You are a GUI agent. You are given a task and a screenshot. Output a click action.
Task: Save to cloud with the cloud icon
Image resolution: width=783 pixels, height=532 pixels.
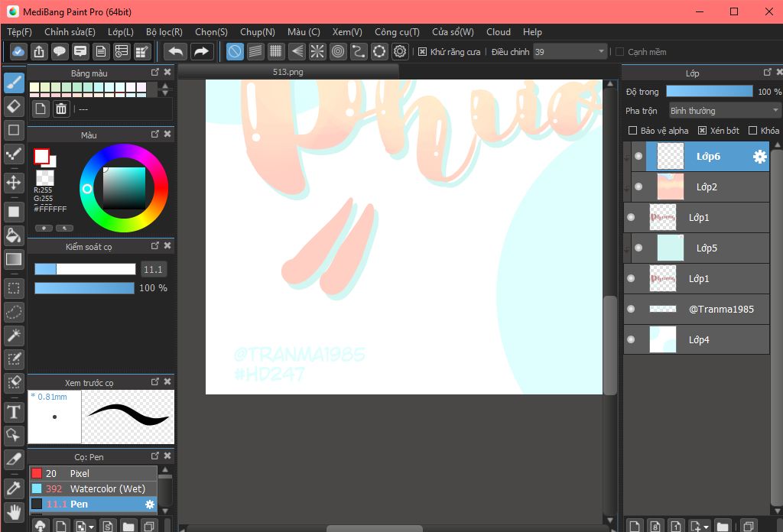pyautogui.click(x=18, y=51)
